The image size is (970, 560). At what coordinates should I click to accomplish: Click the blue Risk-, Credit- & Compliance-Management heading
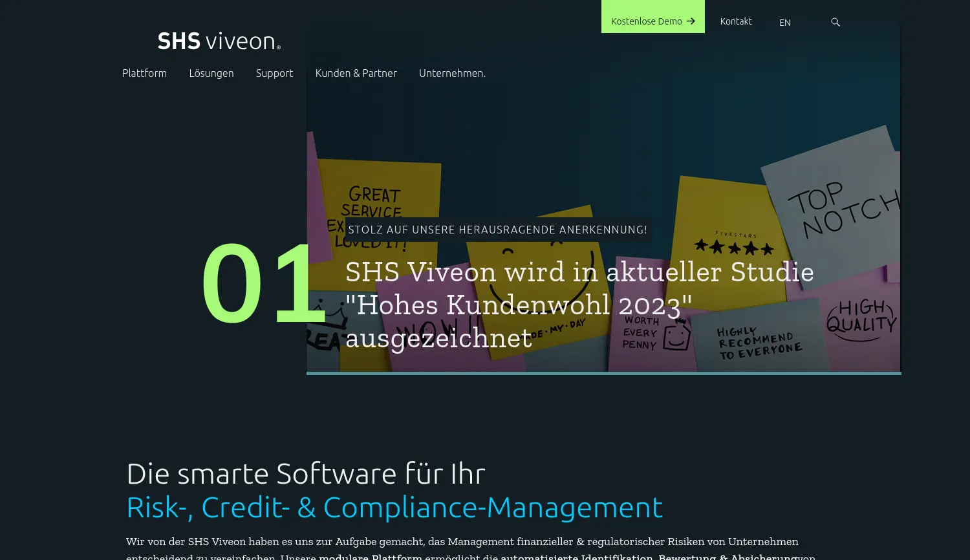coord(394,507)
